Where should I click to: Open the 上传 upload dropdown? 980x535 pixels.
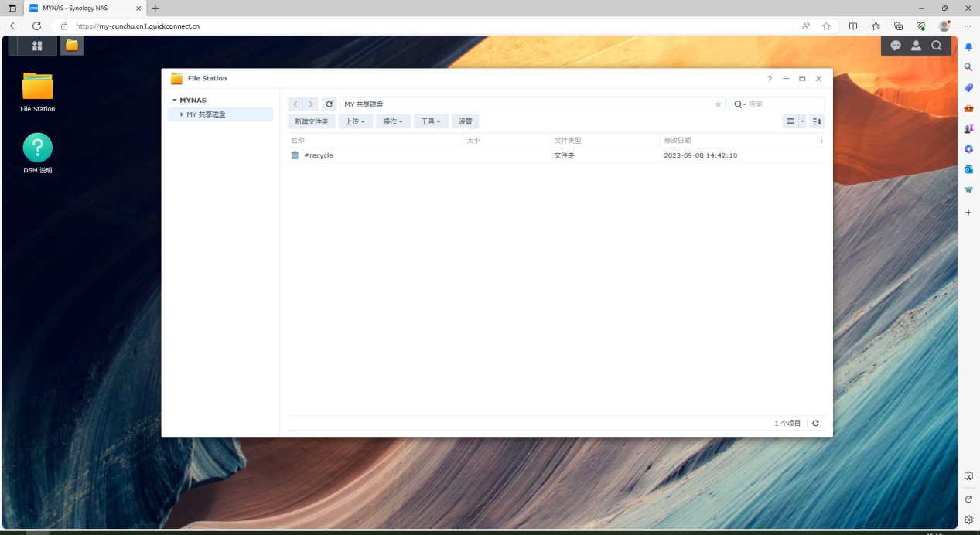(355, 121)
